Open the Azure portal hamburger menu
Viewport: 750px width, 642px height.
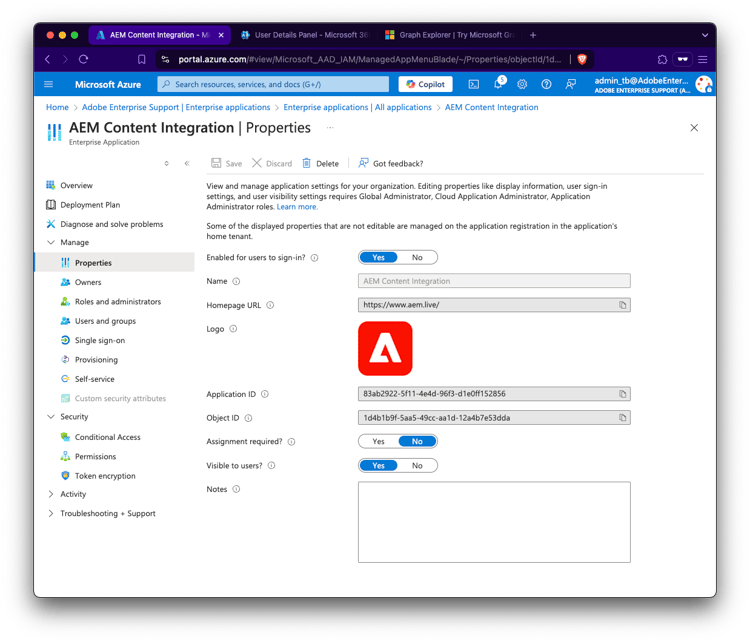point(48,84)
